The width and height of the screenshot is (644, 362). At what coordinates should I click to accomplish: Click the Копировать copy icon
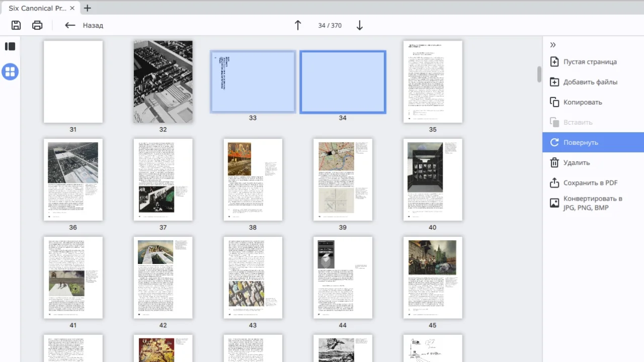point(554,102)
